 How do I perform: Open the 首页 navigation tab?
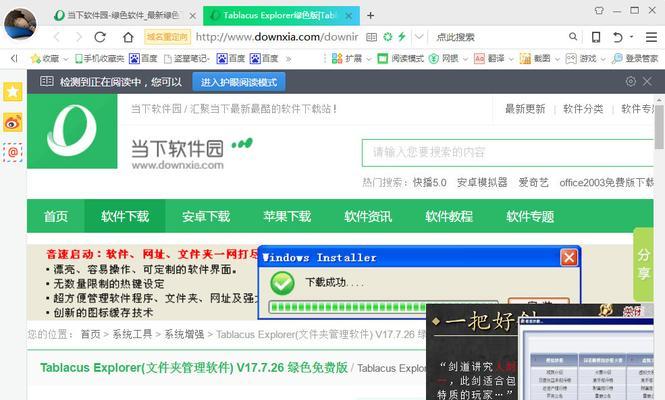[56, 216]
